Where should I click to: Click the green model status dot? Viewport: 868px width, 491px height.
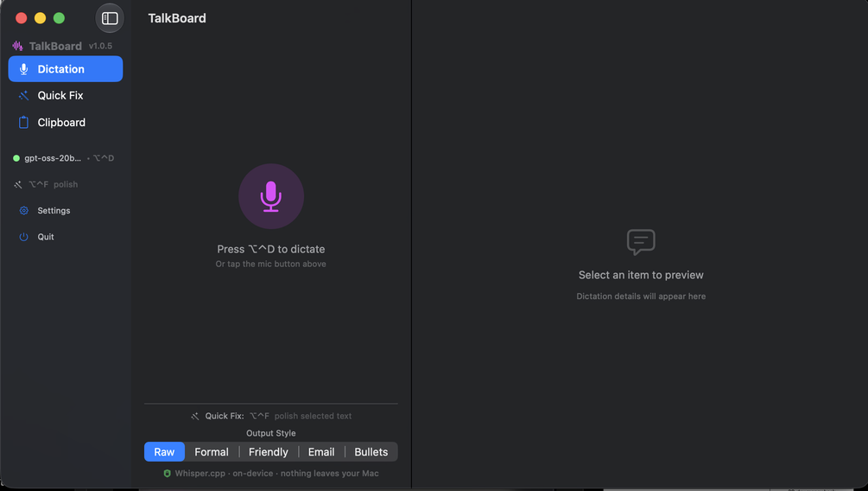coord(16,158)
